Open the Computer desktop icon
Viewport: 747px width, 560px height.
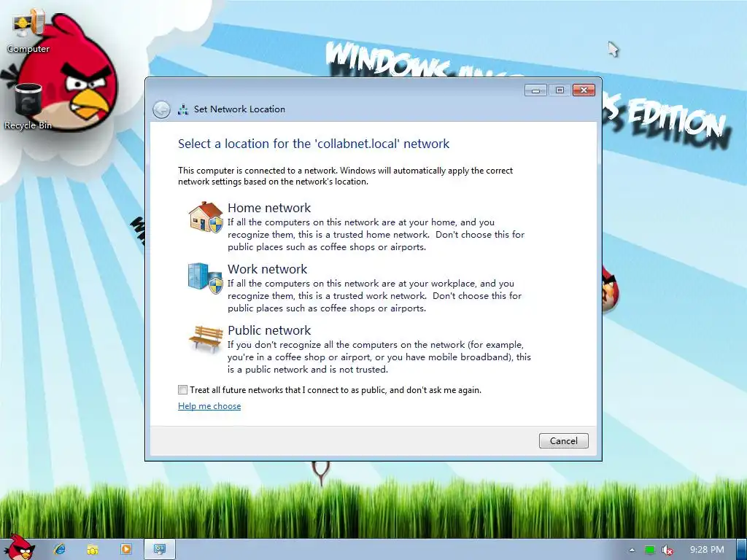28,31
